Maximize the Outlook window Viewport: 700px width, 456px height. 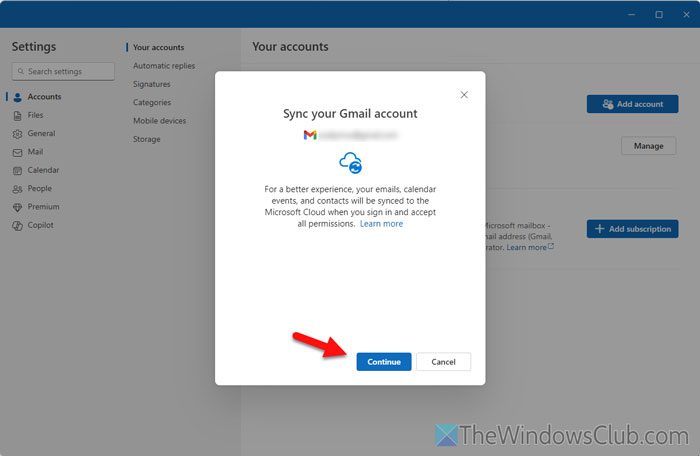click(x=659, y=14)
